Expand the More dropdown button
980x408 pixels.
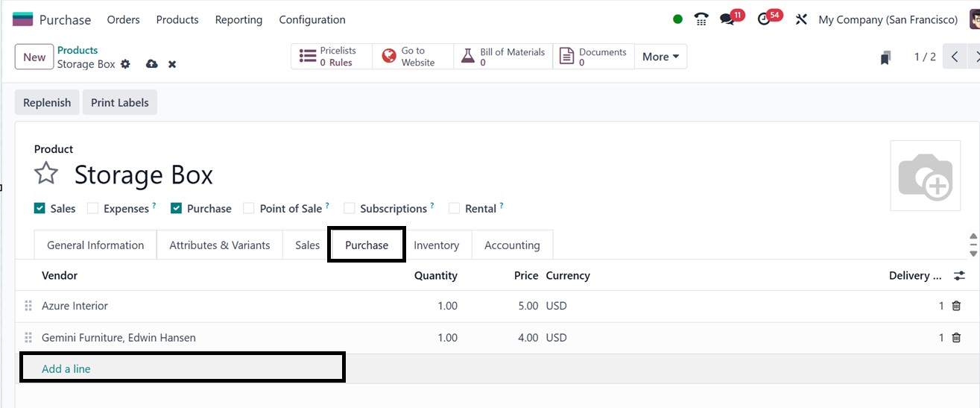coord(660,57)
